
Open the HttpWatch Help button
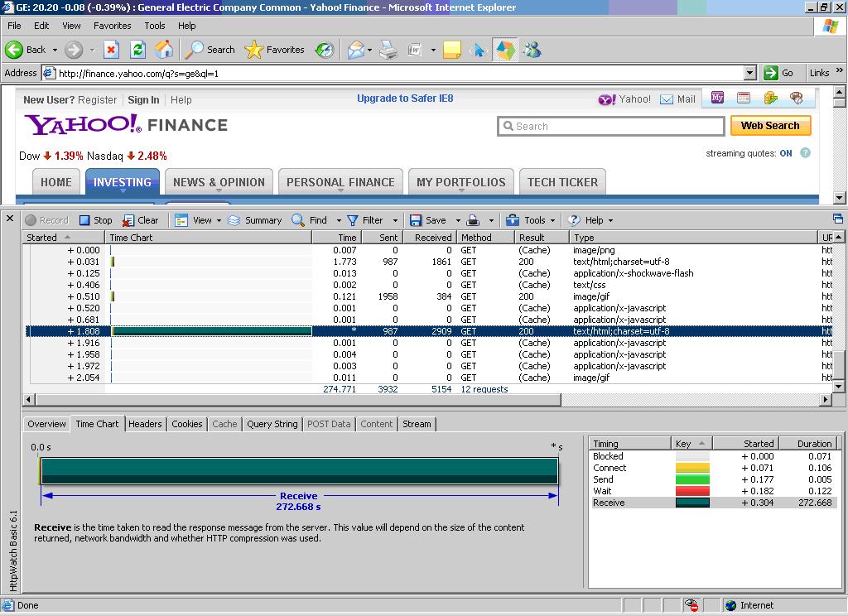(590, 220)
